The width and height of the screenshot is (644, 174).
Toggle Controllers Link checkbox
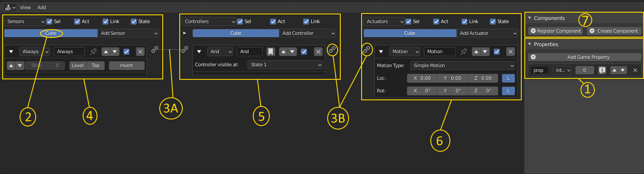click(x=306, y=21)
